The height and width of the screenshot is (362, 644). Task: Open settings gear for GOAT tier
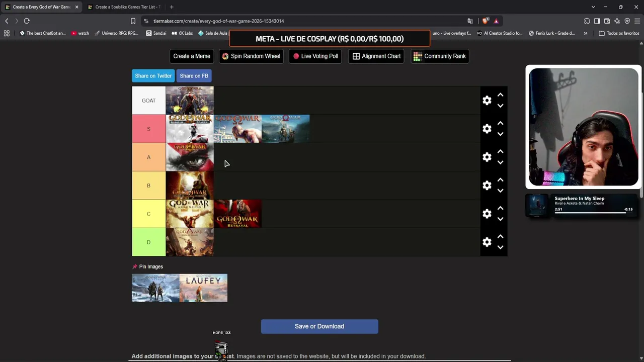tap(487, 101)
